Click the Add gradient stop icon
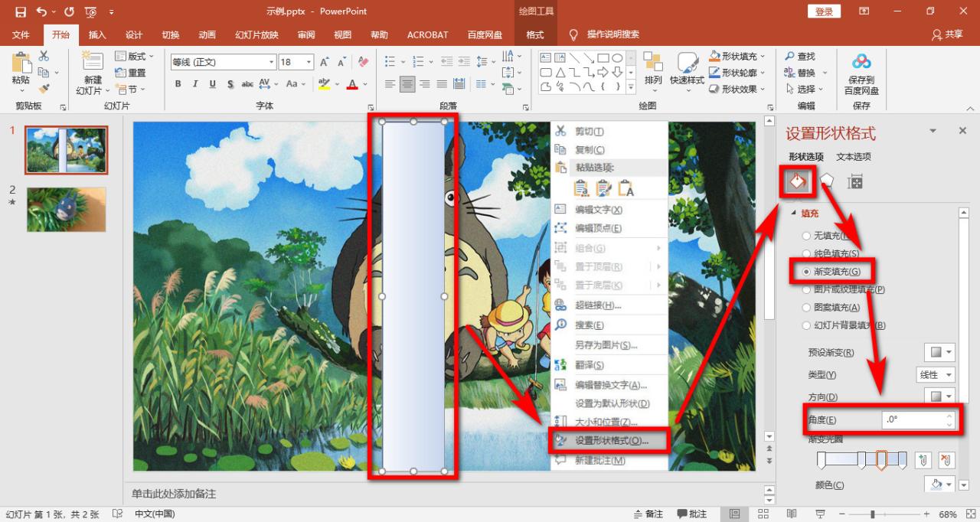The image size is (980, 522). click(x=924, y=460)
